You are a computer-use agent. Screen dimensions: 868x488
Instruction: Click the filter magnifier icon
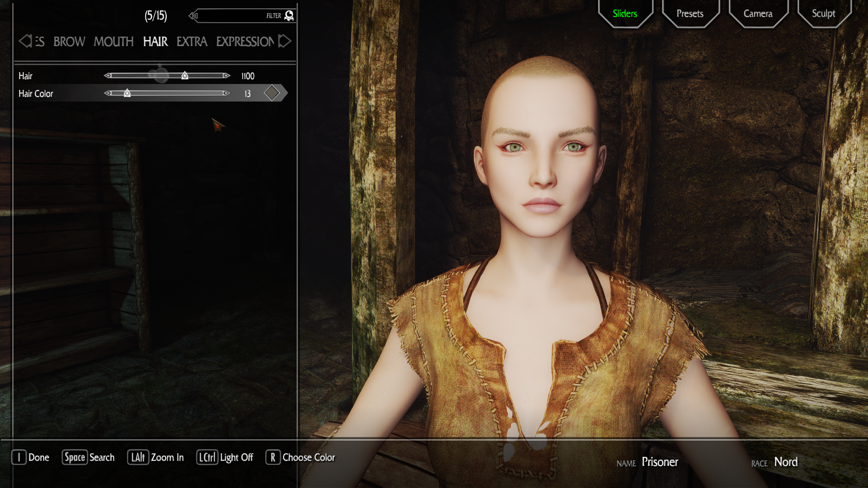[289, 16]
